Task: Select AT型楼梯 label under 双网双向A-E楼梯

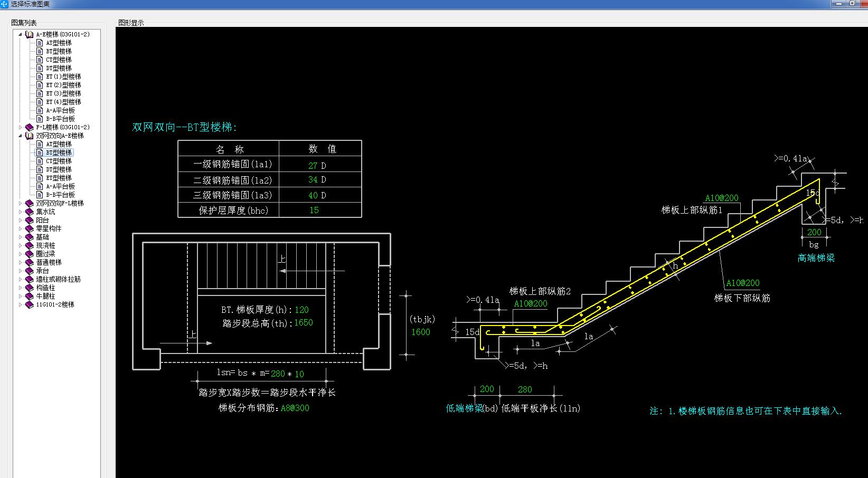Action: pyautogui.click(x=59, y=144)
